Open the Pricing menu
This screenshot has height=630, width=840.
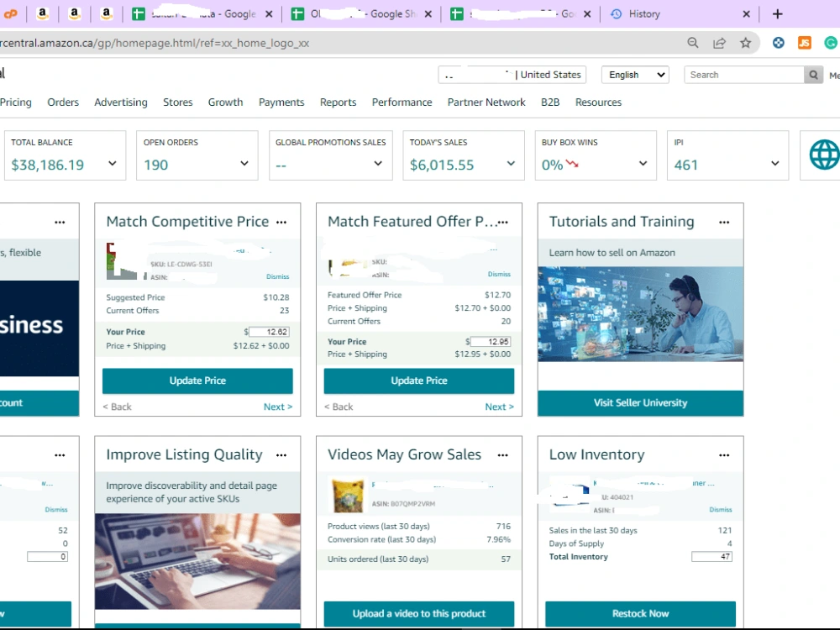pyautogui.click(x=15, y=102)
